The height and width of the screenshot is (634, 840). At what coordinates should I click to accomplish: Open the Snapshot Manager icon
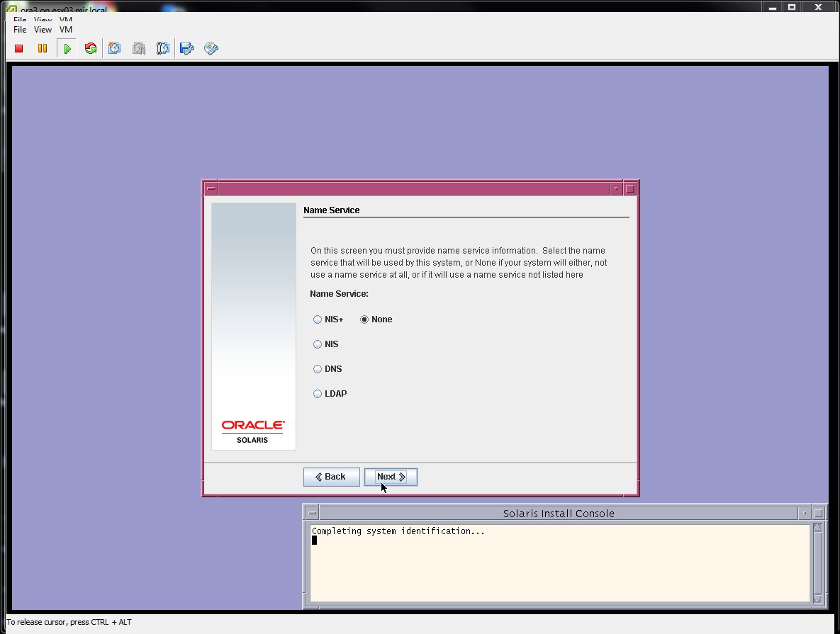tap(163, 49)
